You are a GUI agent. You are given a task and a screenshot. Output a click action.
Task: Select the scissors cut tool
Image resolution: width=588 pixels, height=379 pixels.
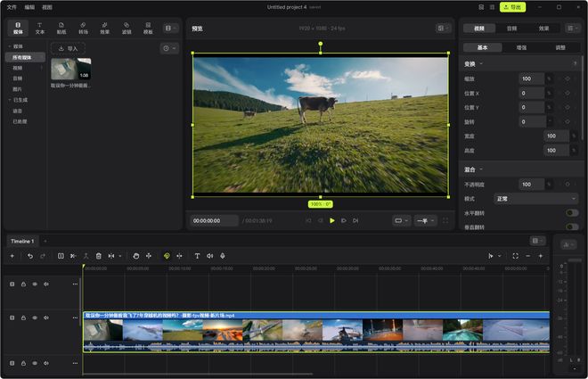tap(73, 256)
